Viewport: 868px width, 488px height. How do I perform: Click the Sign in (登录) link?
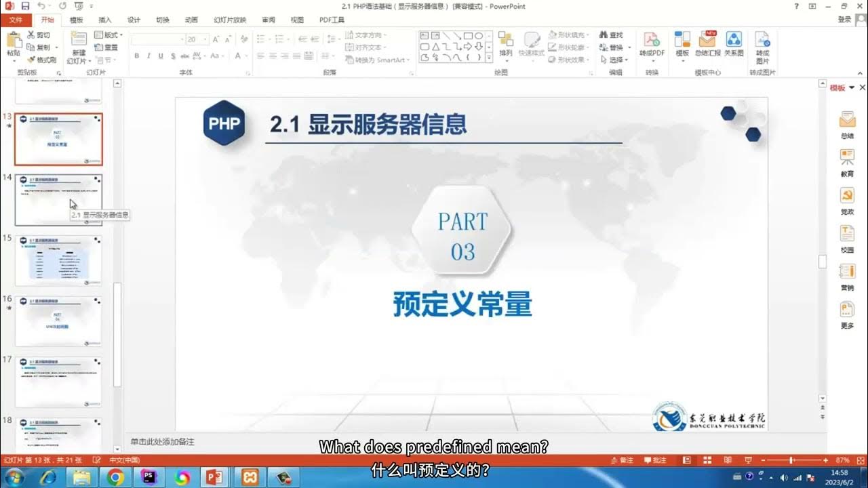point(844,20)
